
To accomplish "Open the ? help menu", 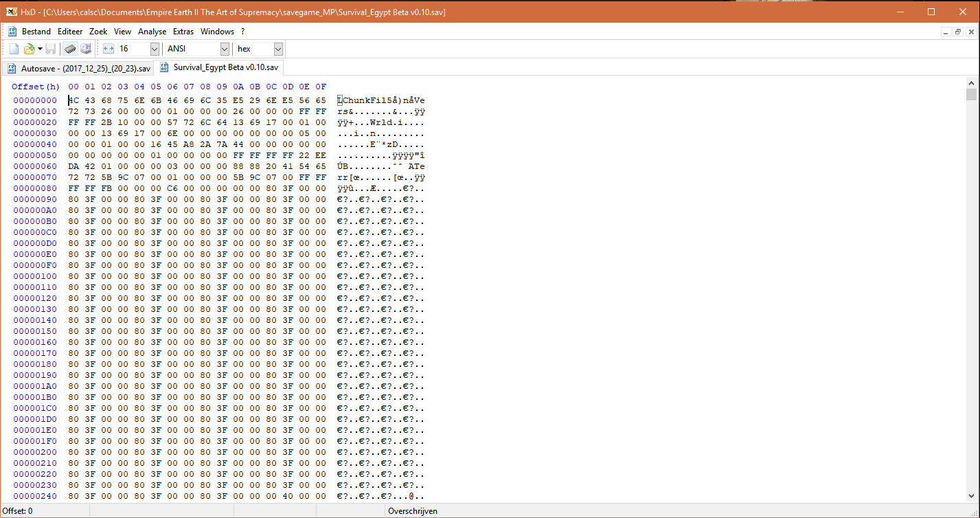I will pos(242,32).
